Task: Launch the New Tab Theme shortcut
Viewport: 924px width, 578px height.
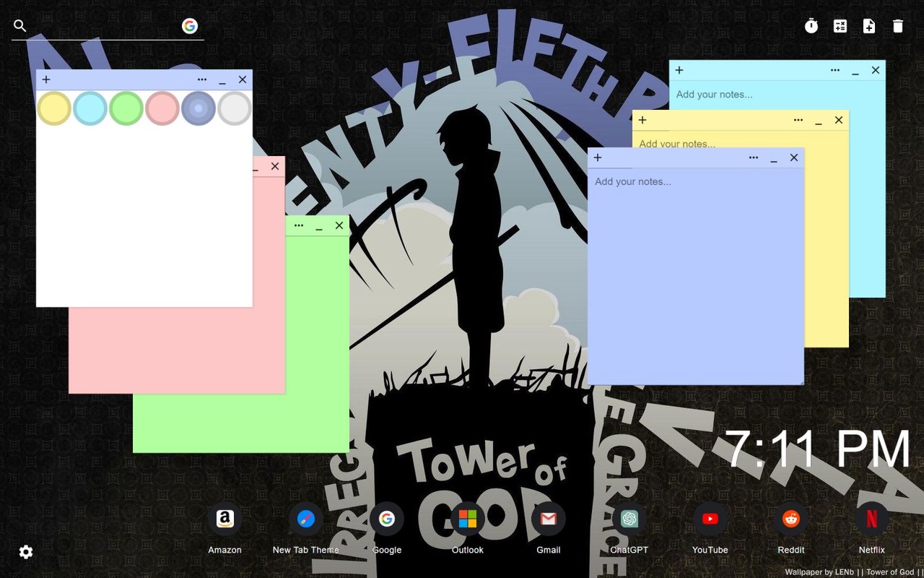Action: click(x=306, y=519)
